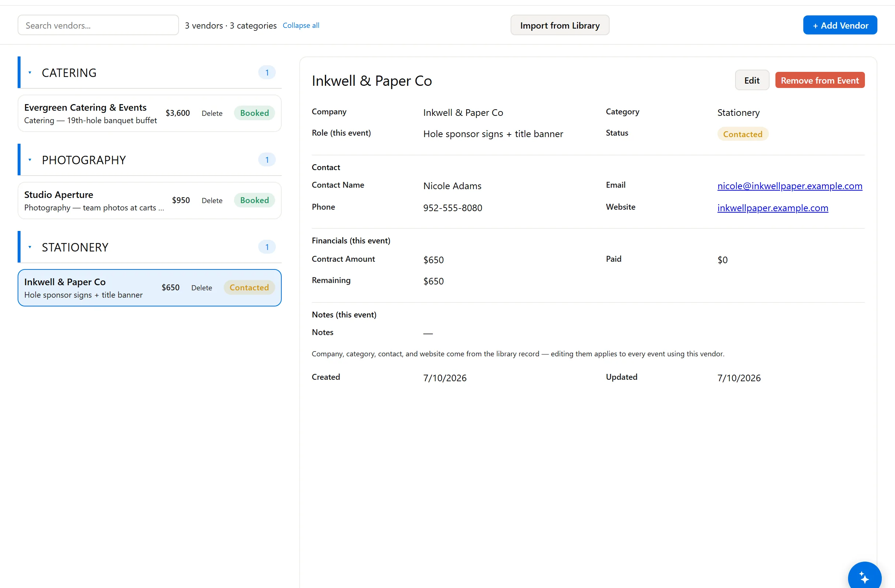Click the STATIONERY count badge
This screenshot has width=895, height=588.
tap(267, 246)
